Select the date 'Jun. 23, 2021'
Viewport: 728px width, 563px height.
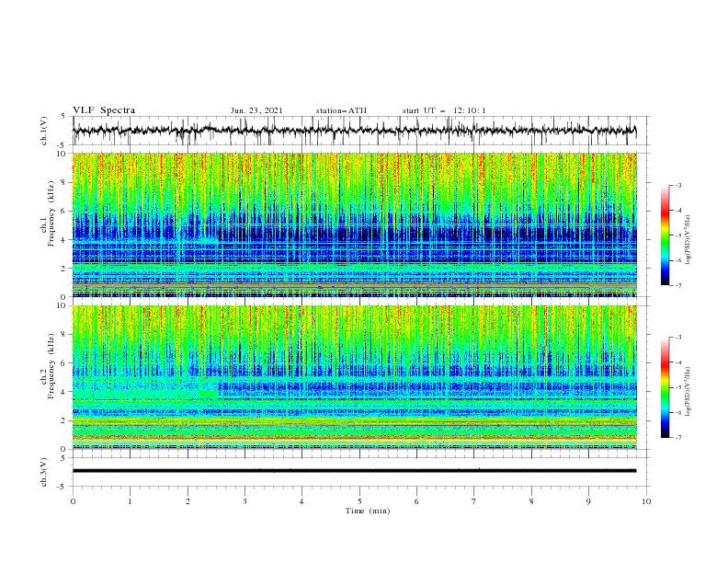[256, 110]
